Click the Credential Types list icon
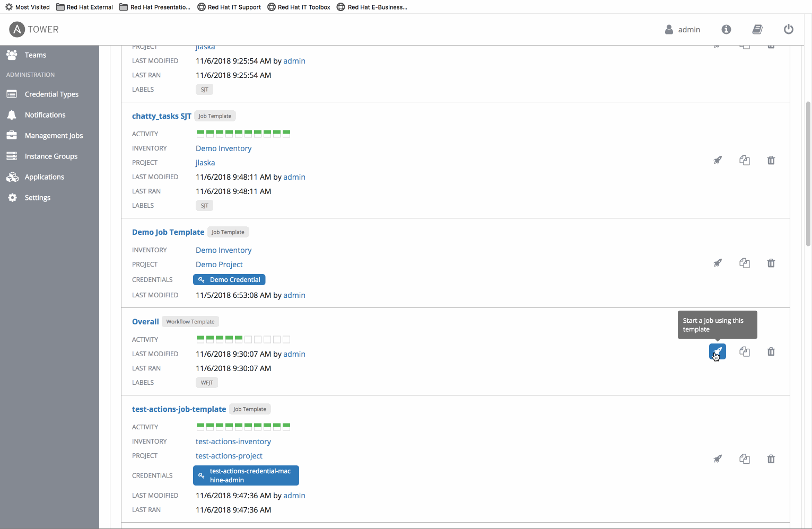Image resolution: width=812 pixels, height=529 pixels. pos(12,94)
